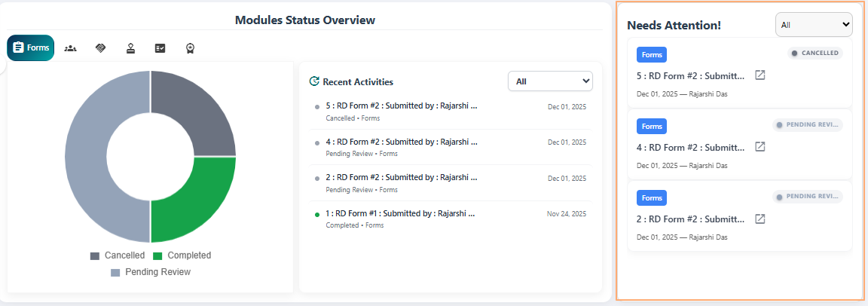This screenshot has width=868, height=306.
Task: Open the Needs Attention filter dropdown
Action: (814, 25)
